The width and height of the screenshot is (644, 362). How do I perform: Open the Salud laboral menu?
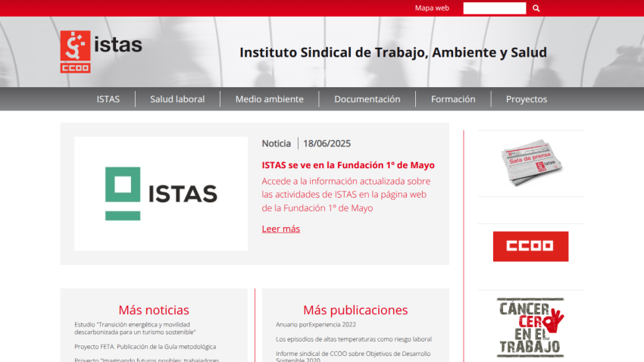pos(177,99)
